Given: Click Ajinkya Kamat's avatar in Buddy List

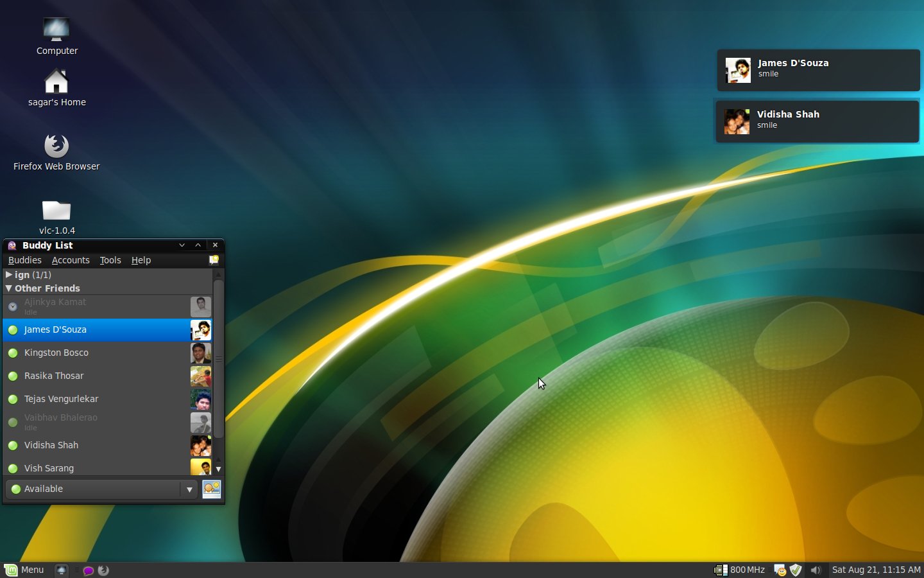Looking at the screenshot, I should tap(201, 307).
